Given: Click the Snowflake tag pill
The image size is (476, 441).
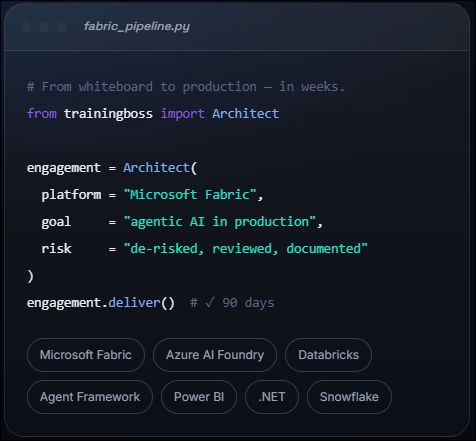Looking at the screenshot, I should point(349,397).
